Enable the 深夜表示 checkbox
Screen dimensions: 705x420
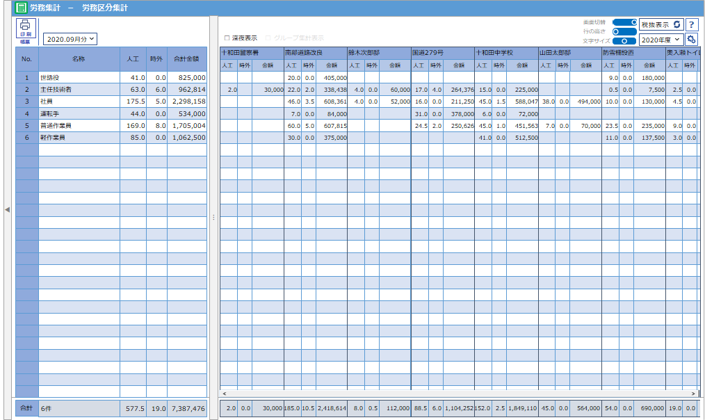pyautogui.click(x=228, y=38)
